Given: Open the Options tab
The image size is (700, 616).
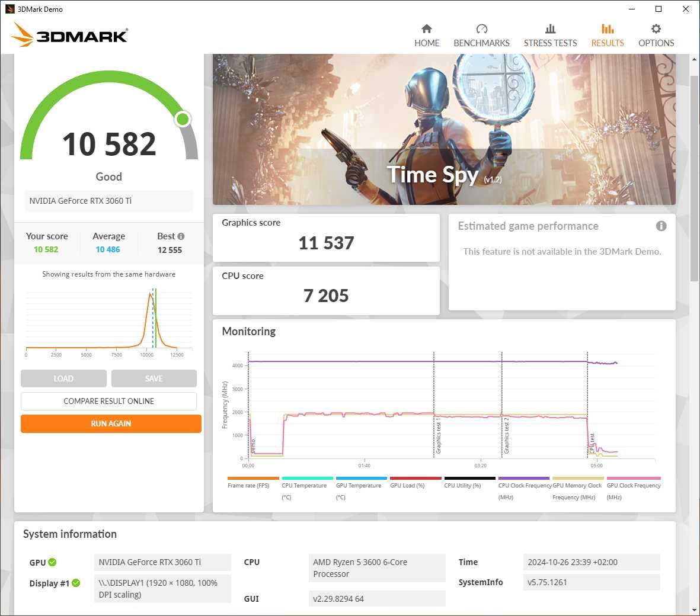Looking at the screenshot, I should 656,36.
